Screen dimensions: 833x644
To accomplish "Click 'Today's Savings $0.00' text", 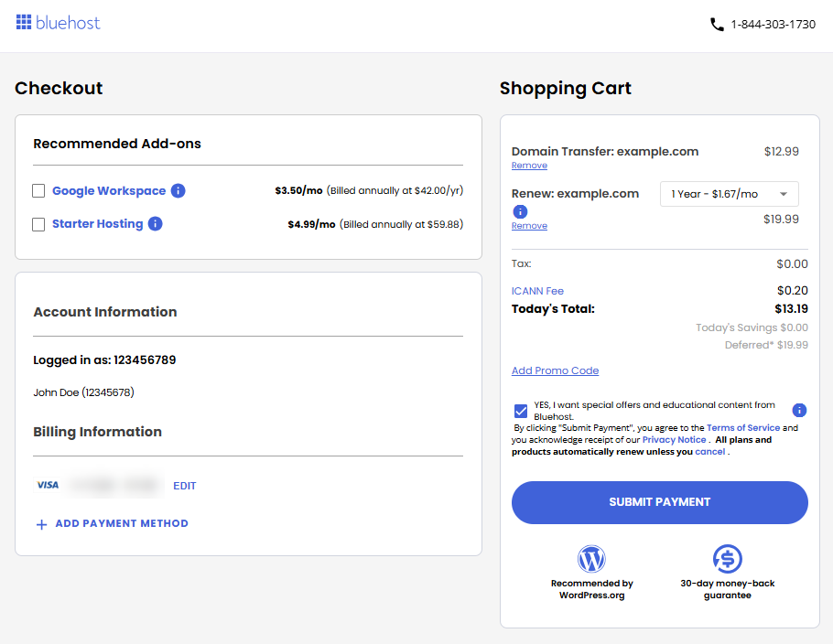I will (752, 327).
